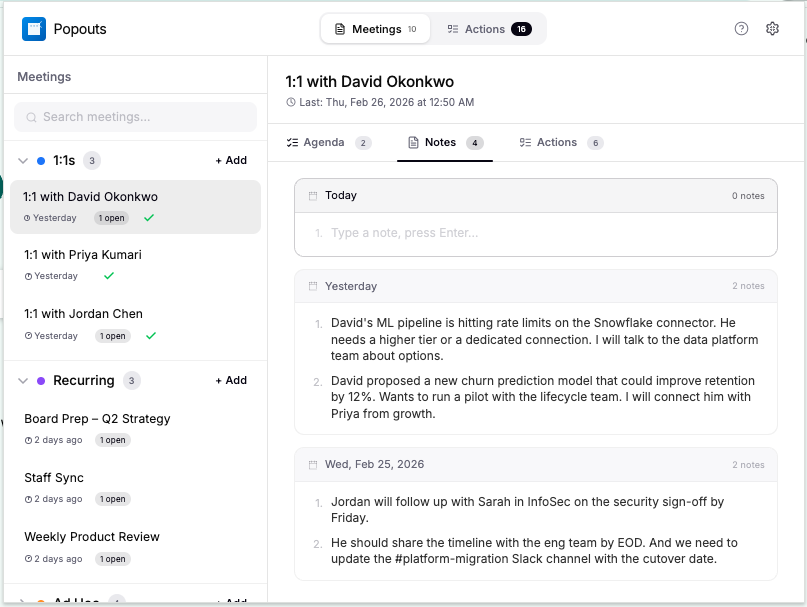The width and height of the screenshot is (807, 607).
Task: Collapse the Recurring section chevron
Action: pyautogui.click(x=20, y=381)
